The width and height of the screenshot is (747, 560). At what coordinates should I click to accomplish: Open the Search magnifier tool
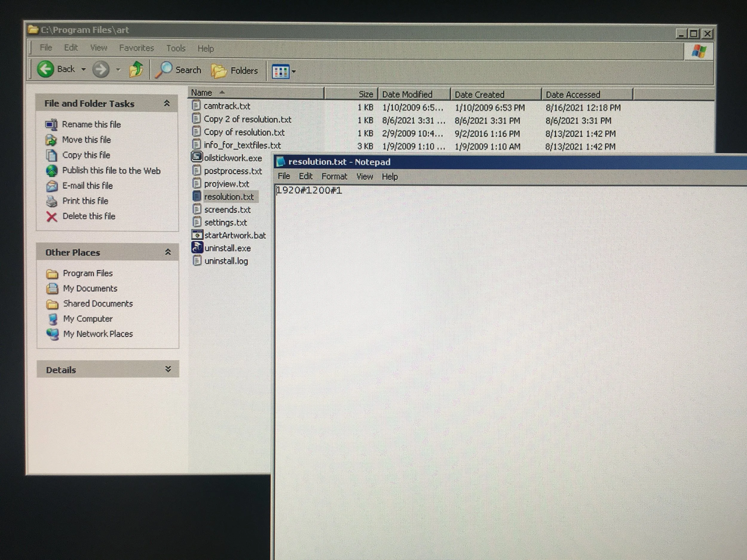[x=164, y=70]
